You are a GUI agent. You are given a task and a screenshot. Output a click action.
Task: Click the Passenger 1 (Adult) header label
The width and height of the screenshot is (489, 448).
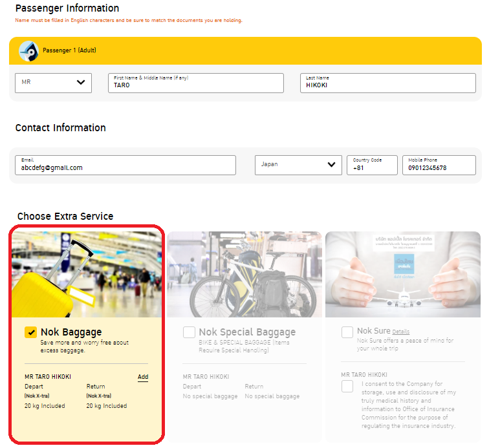pos(69,50)
